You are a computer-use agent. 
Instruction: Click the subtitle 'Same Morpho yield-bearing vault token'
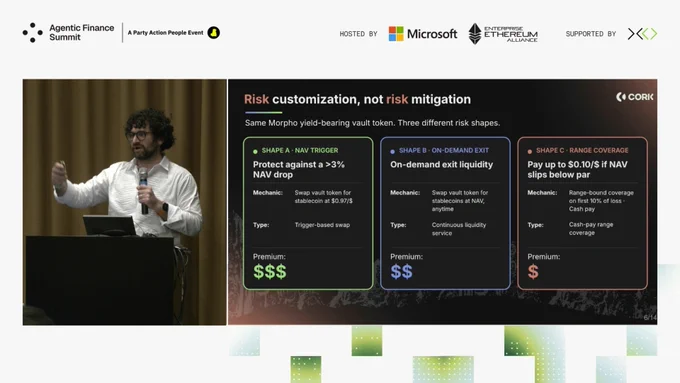(320, 123)
